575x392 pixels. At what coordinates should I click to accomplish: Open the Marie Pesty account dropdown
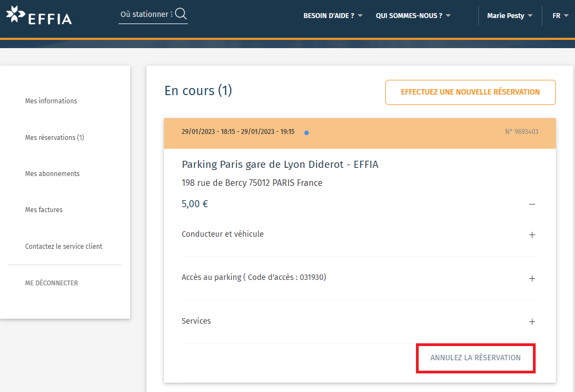[510, 16]
